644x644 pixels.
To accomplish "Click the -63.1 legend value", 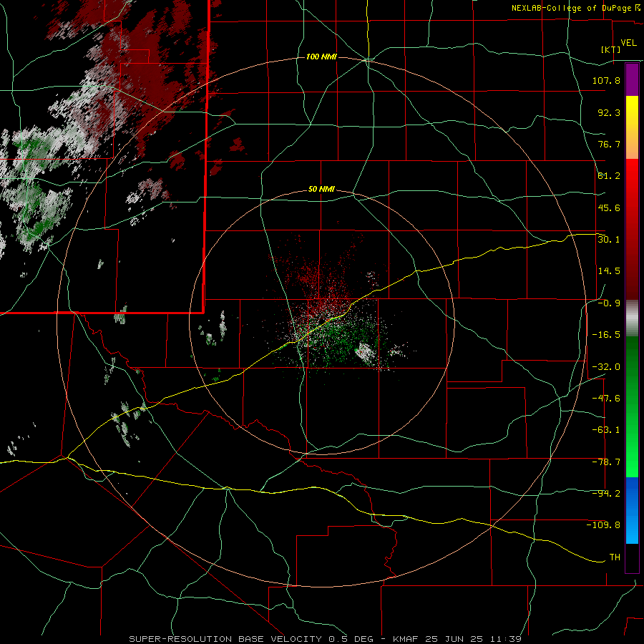I will click(606, 430).
